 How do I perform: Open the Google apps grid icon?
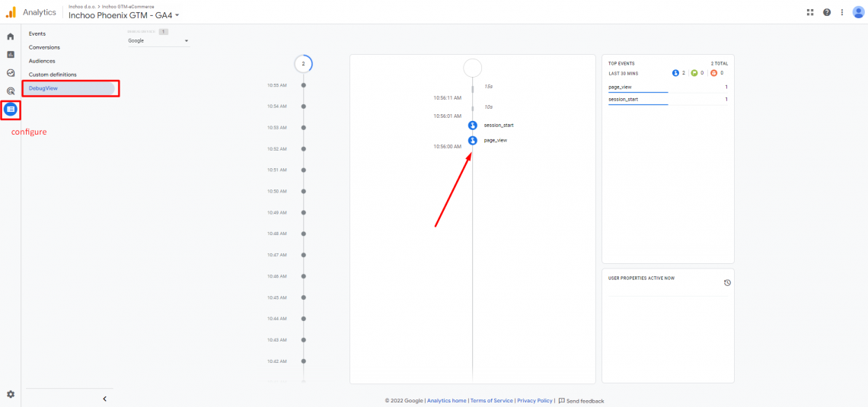810,12
